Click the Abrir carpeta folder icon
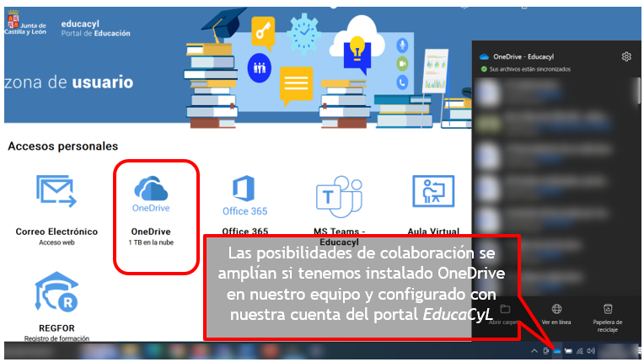Image resolution: width=644 pixels, height=362 pixels. [505, 309]
